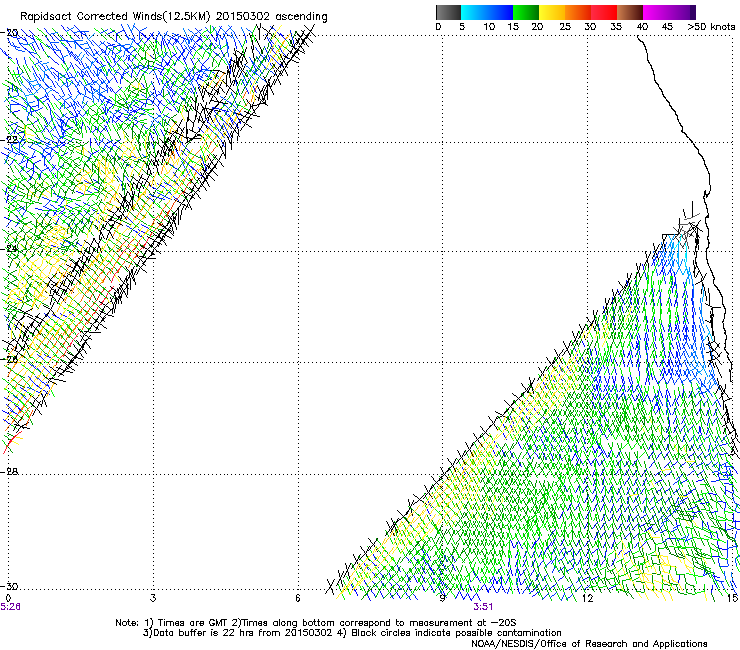Click longitude label '3' on bottom axis

153,598
